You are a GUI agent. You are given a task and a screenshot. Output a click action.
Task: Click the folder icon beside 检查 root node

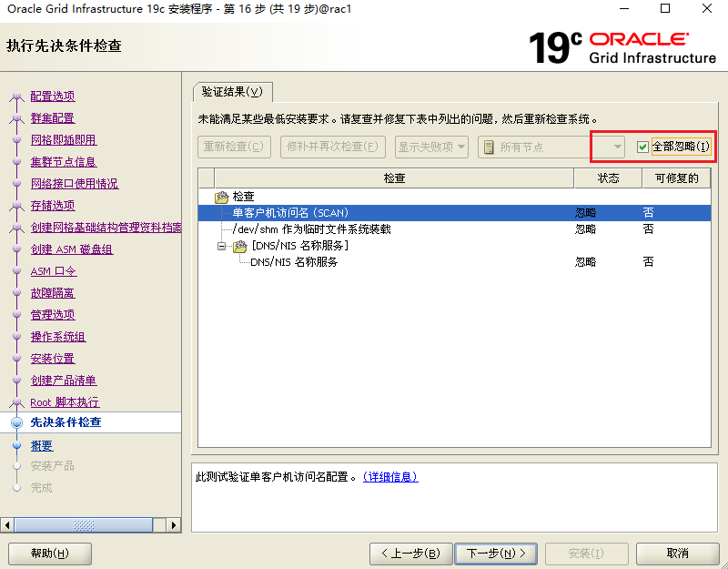[221, 197]
